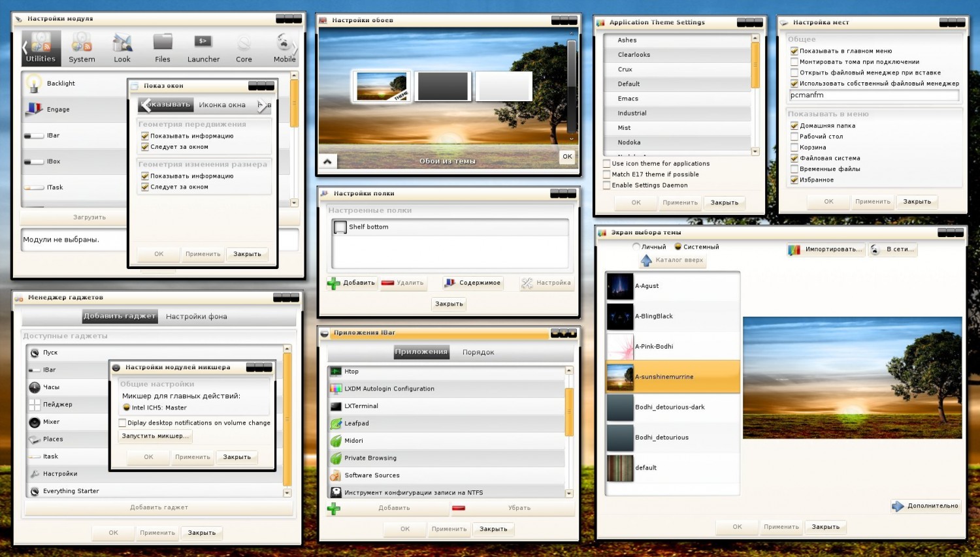Viewport: 980px width, 557px height.
Task: Click Содержимое button in shelf settings
Action: (x=472, y=283)
